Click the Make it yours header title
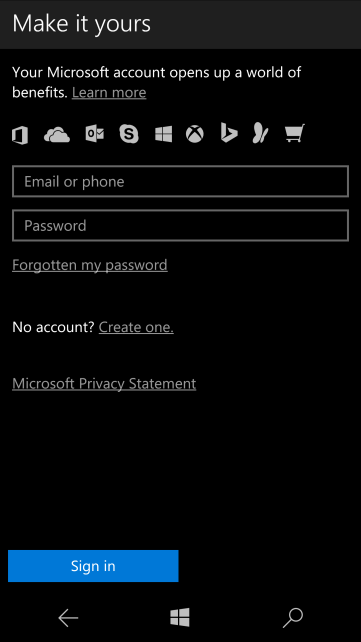 (82, 24)
